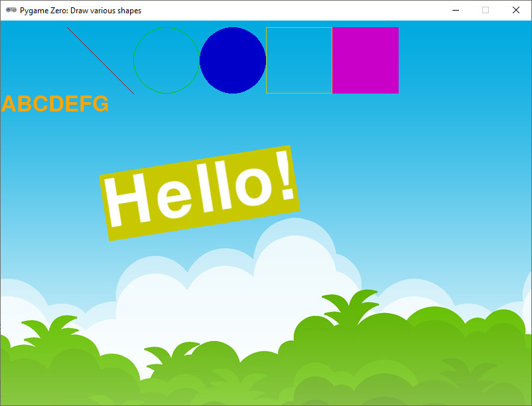The width and height of the screenshot is (532, 406).
Task: Minimize the Pygame Zero window
Action: tap(455, 11)
